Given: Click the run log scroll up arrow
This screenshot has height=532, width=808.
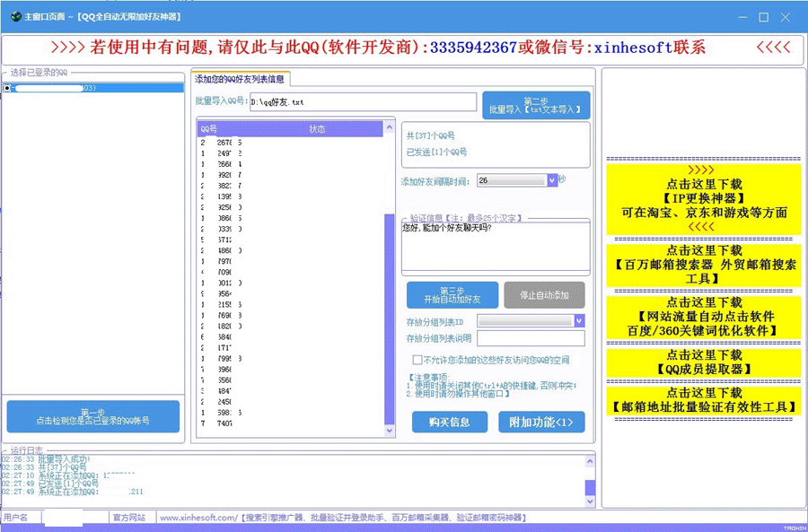Looking at the screenshot, I should [590, 462].
